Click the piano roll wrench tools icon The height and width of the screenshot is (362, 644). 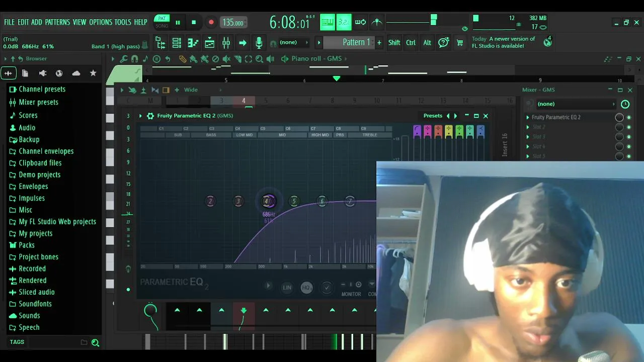(x=123, y=59)
